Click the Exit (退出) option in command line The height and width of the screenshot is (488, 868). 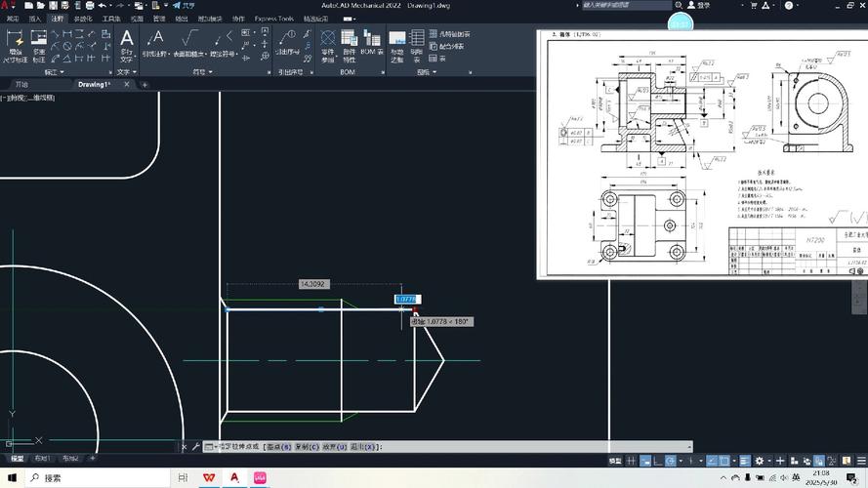click(363, 446)
